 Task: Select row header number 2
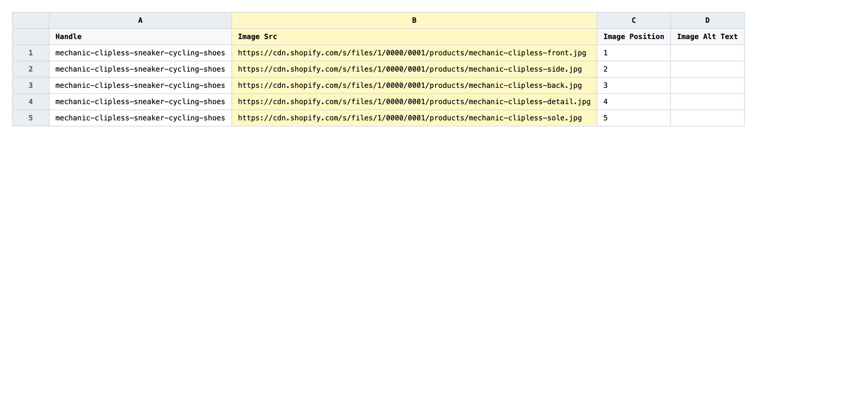coord(31,69)
